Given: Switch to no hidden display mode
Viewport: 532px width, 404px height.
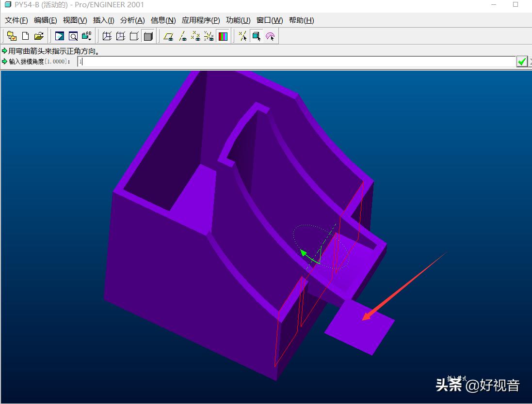Looking at the screenshot, I should click(x=134, y=36).
